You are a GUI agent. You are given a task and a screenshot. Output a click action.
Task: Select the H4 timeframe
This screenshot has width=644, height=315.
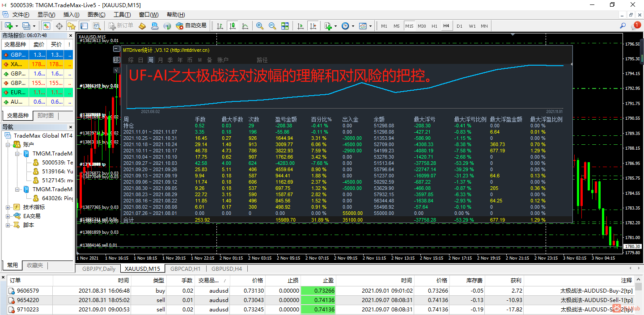click(446, 26)
